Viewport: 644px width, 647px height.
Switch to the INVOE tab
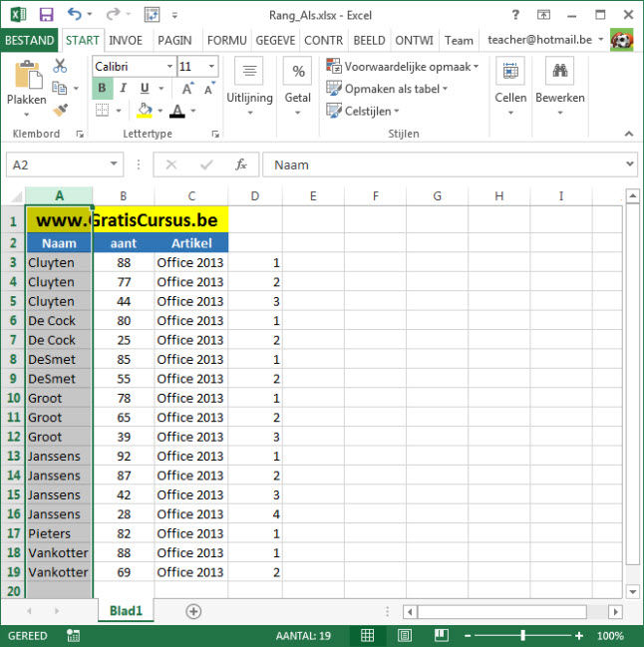click(x=126, y=40)
